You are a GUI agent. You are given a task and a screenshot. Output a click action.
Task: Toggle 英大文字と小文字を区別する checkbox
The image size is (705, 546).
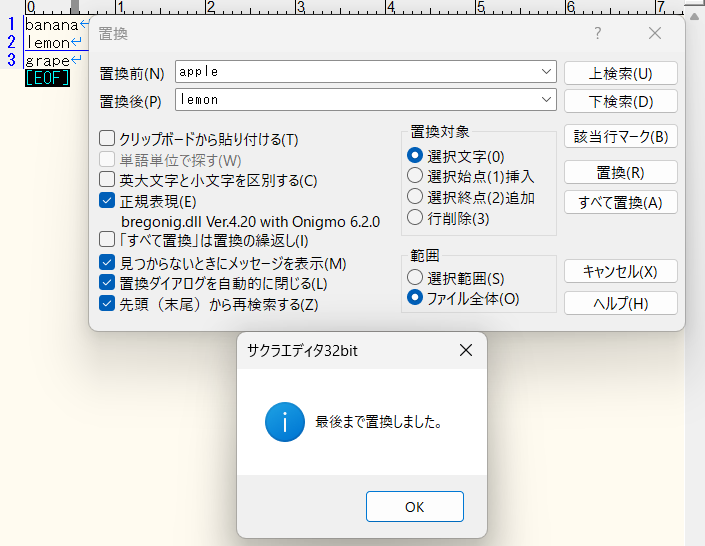click(x=108, y=180)
